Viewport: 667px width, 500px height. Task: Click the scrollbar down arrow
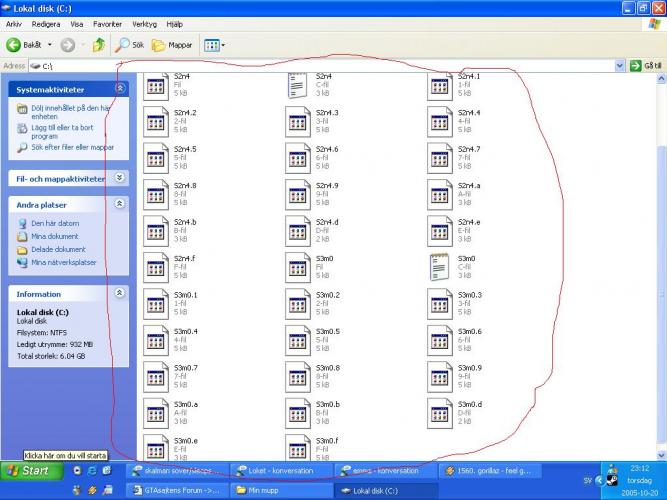[x=661, y=455]
